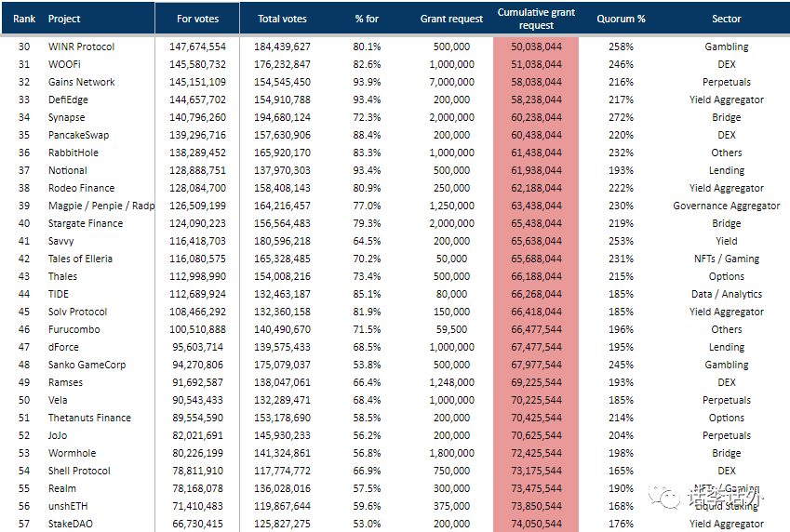The image size is (790, 532).
Task: Select the For votes column header
Action: coord(197,19)
